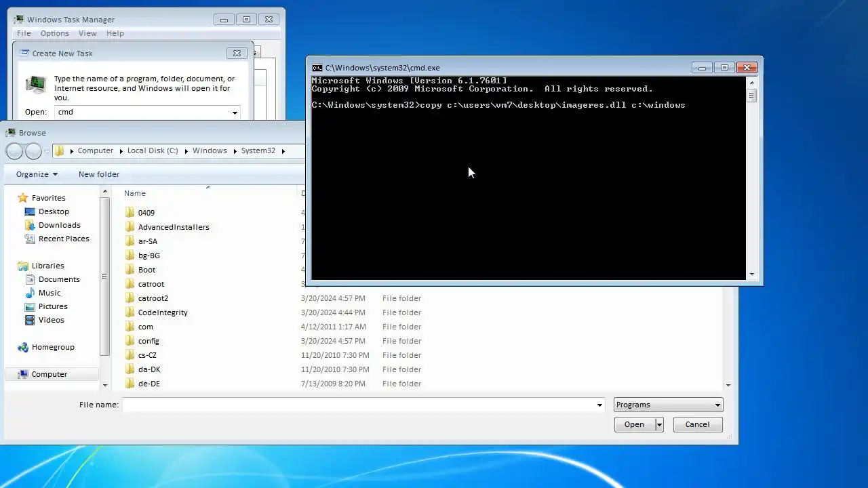Click the Recent Places icon
Viewport: 868px width, 488px height.
[x=30, y=239]
